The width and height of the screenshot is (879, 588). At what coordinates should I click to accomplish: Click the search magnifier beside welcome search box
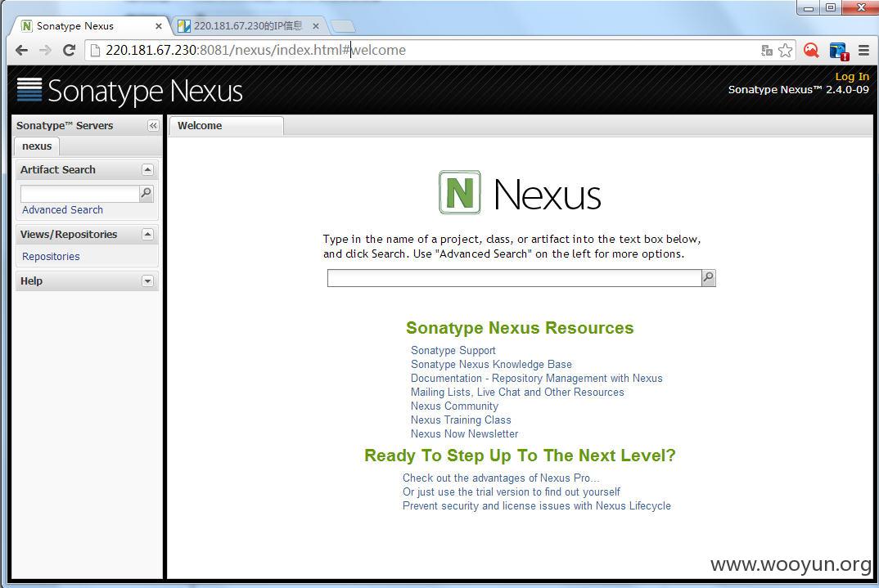pos(709,278)
